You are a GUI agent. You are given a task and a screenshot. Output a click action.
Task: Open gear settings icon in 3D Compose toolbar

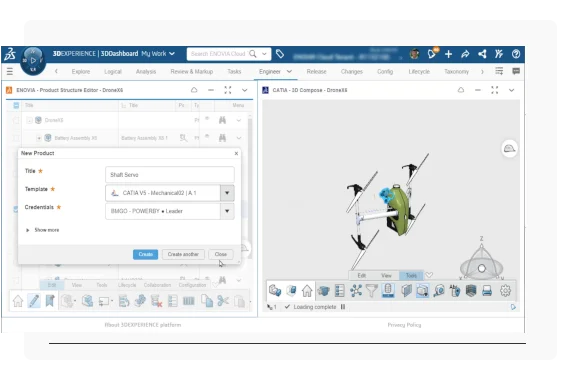[x=505, y=291]
